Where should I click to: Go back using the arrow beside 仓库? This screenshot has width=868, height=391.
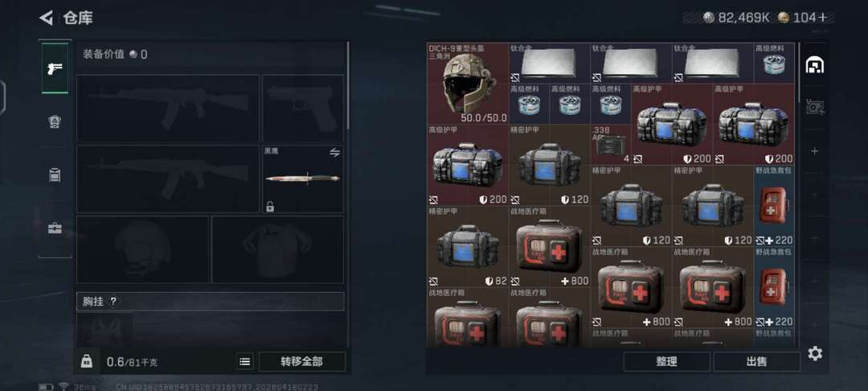(x=46, y=18)
